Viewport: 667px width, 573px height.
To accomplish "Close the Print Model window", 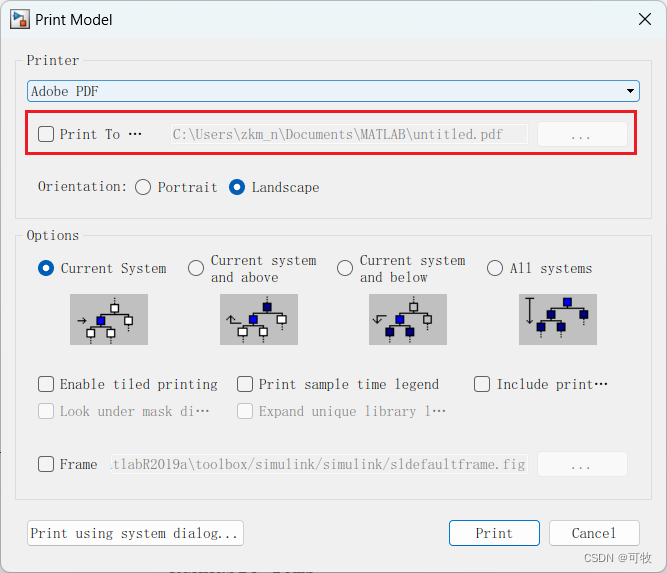I will click(645, 19).
